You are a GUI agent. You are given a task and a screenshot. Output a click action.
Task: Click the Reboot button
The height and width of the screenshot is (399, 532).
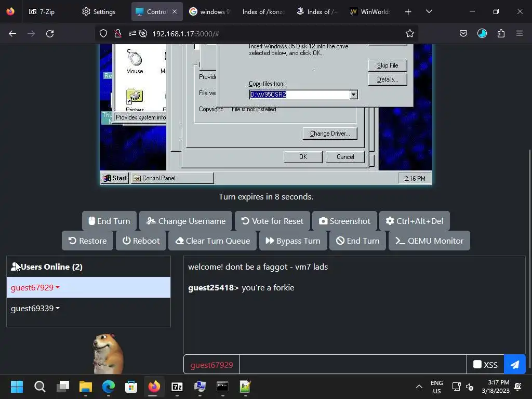click(x=141, y=241)
